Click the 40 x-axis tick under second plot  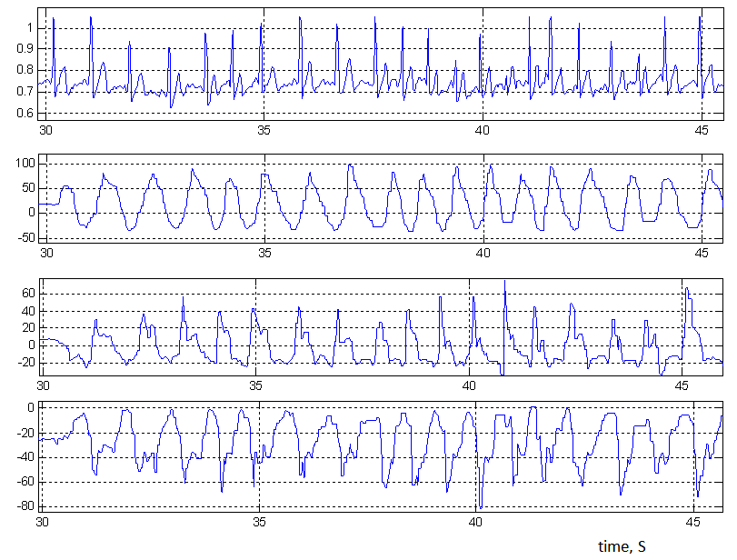pos(483,254)
